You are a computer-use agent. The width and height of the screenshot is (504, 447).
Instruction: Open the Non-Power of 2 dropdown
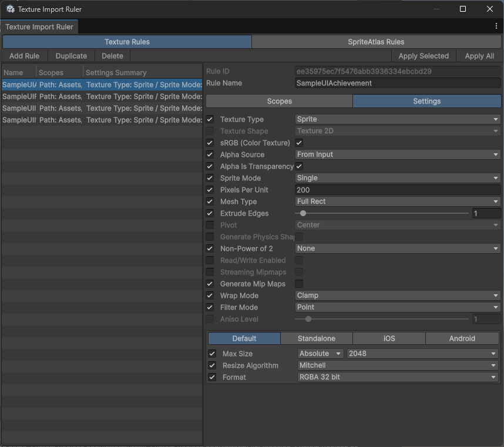(x=398, y=248)
